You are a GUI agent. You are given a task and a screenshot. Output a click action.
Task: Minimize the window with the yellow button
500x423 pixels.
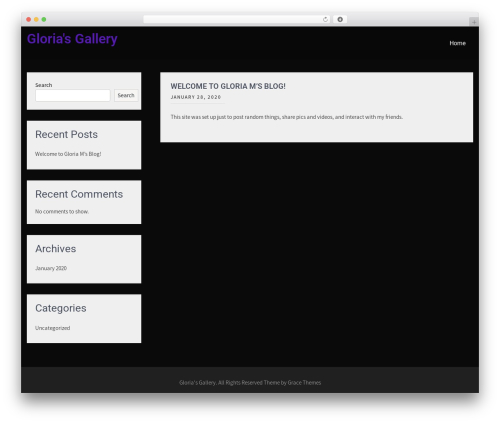tap(36, 19)
